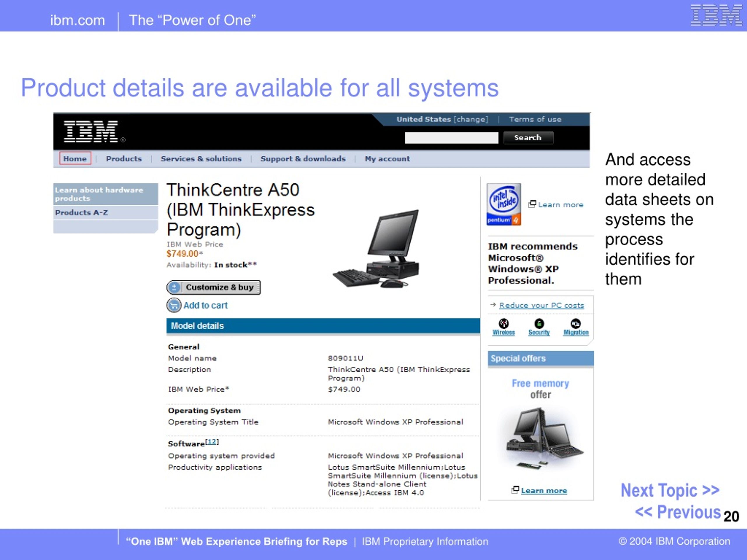Open the Reduce your PC costs link

point(541,305)
